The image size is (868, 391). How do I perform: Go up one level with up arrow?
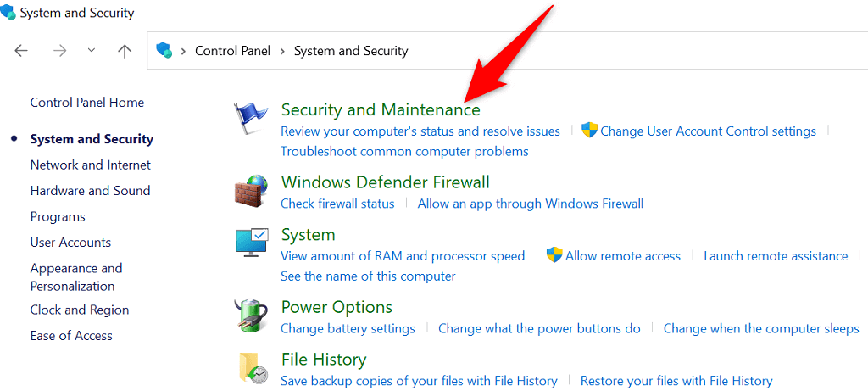(125, 51)
